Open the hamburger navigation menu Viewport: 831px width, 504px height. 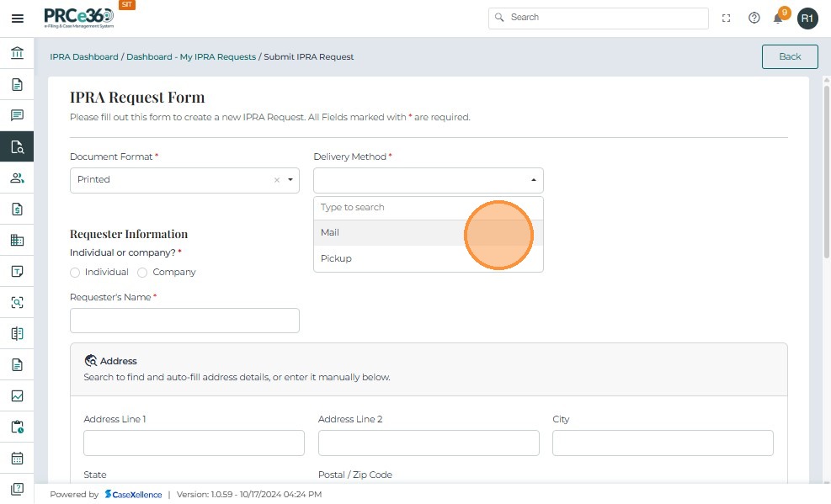coord(17,18)
